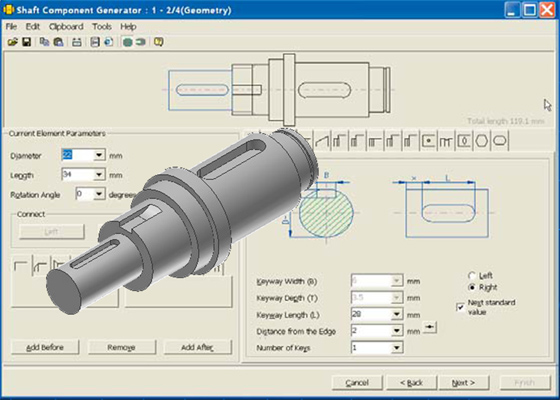Select the square-with-center-dot hole feature icon
The image size is (560, 400).
(428, 140)
